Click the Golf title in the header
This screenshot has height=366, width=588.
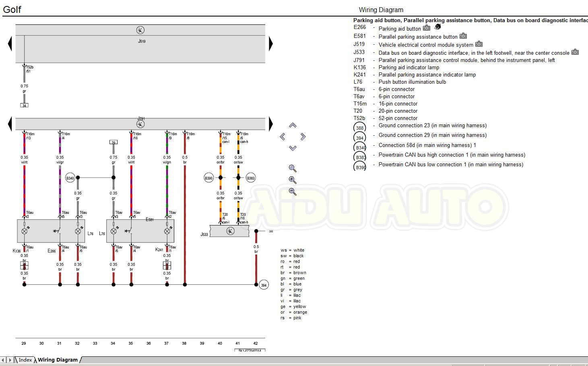[x=12, y=9]
